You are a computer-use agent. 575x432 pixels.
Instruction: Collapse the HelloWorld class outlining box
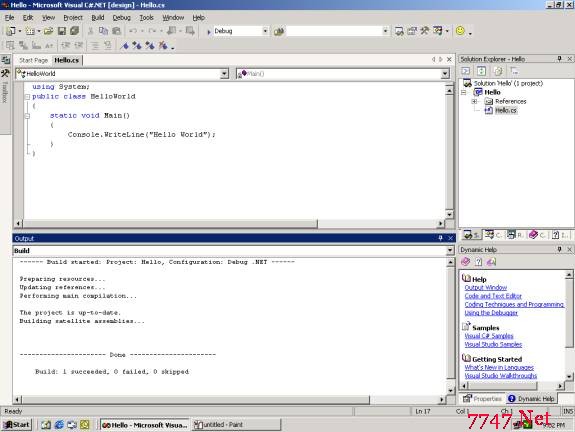tap(27, 97)
